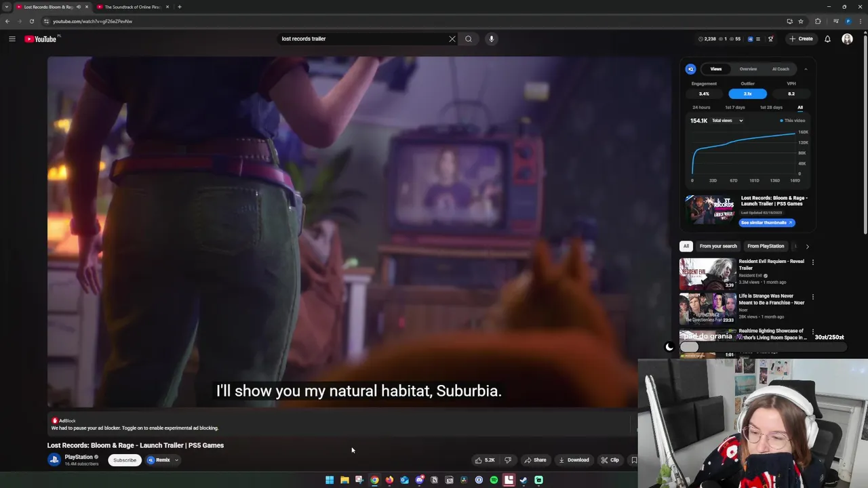868x488 pixels.
Task: Submit search with the magnifier icon
Action: [469, 39]
